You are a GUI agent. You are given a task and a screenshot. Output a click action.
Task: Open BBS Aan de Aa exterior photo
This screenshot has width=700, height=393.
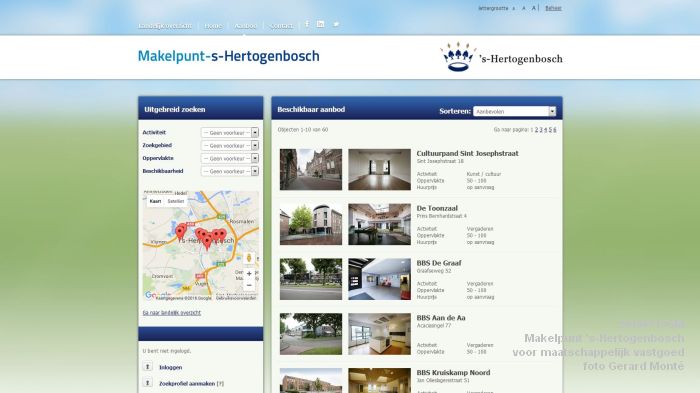click(311, 334)
